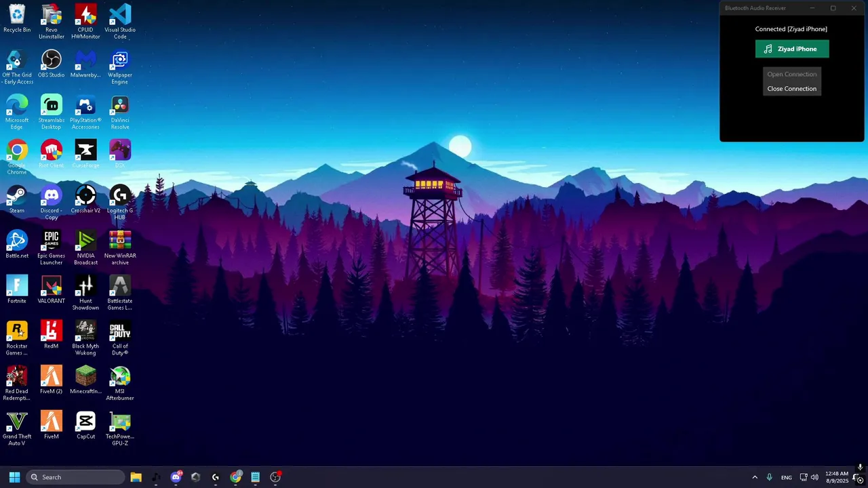Select the Fortnite desktop icon
The width and height of the screenshot is (868, 488).
tap(17, 289)
